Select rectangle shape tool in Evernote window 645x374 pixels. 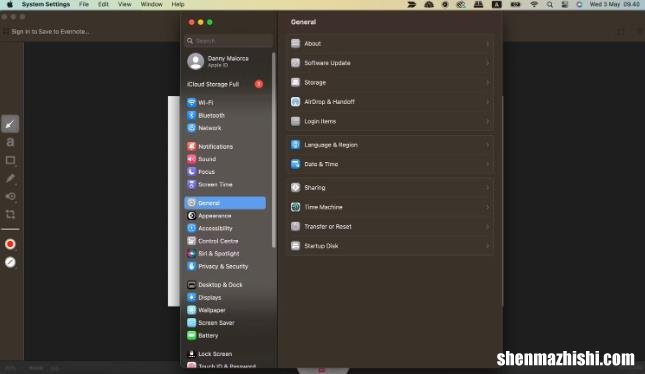coord(10,160)
